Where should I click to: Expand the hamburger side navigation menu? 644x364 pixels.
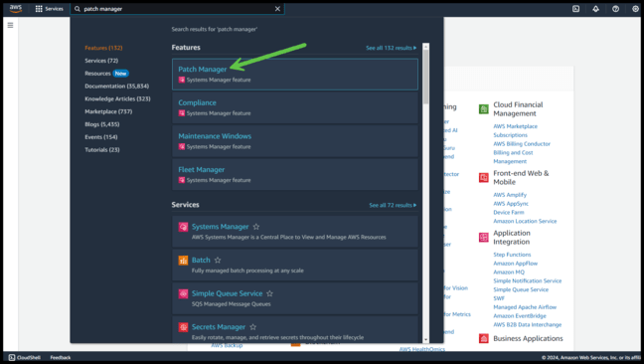tap(10, 25)
